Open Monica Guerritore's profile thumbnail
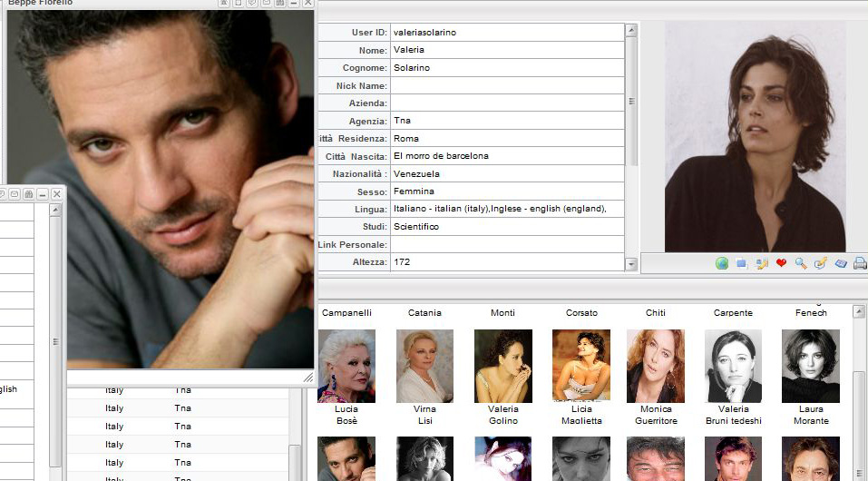The image size is (868, 481). coord(655,366)
